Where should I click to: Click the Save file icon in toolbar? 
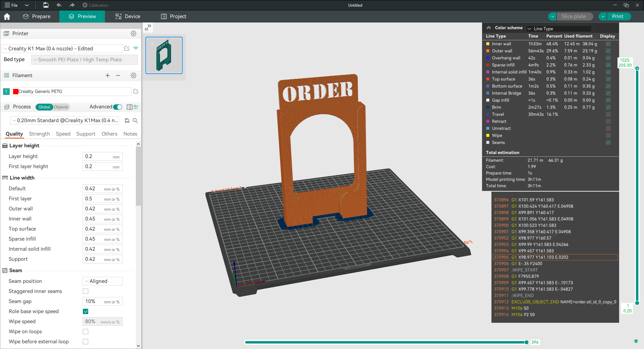[45, 5]
